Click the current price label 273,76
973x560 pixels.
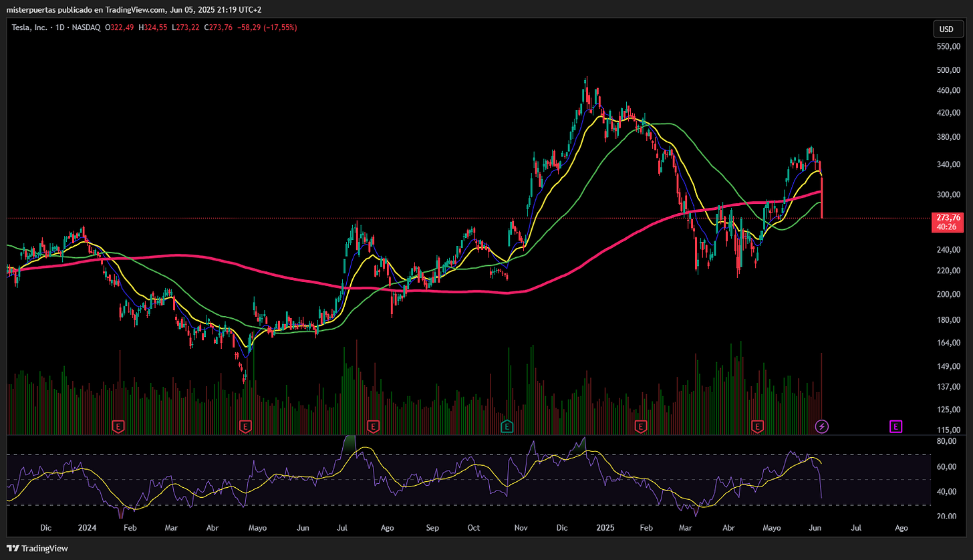(x=948, y=218)
